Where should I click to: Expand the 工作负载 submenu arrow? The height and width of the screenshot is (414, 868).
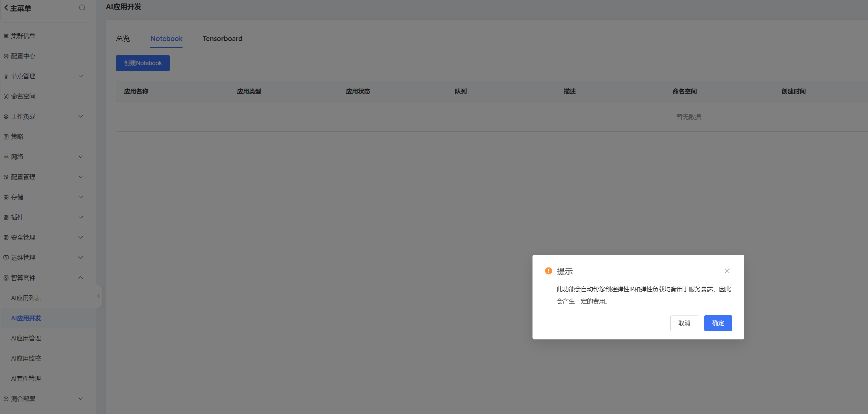pyautogui.click(x=81, y=117)
